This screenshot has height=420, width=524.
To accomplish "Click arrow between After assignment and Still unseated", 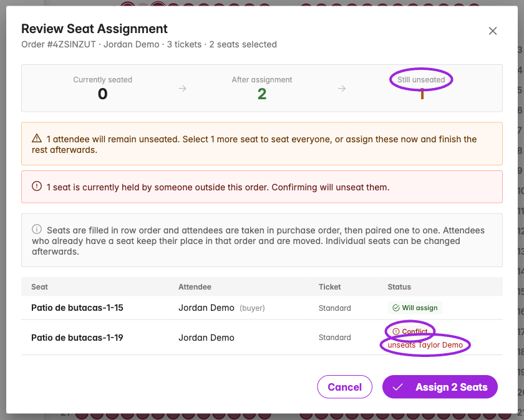I will click(x=342, y=89).
